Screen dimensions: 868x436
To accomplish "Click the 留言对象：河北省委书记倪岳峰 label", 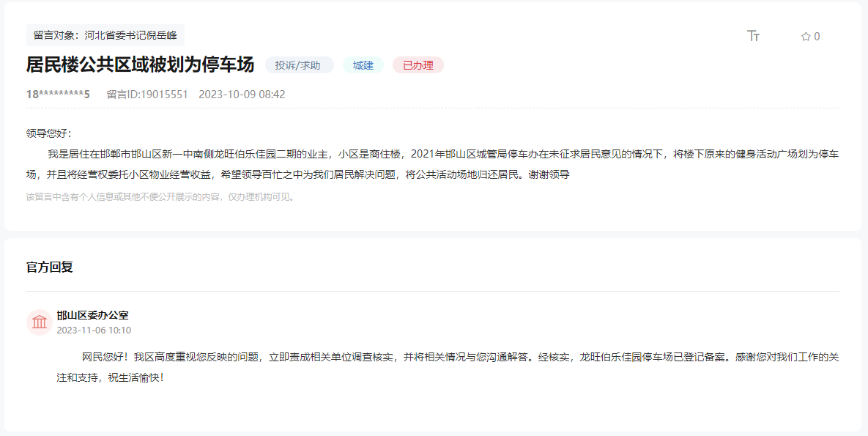I will pyautogui.click(x=105, y=35).
